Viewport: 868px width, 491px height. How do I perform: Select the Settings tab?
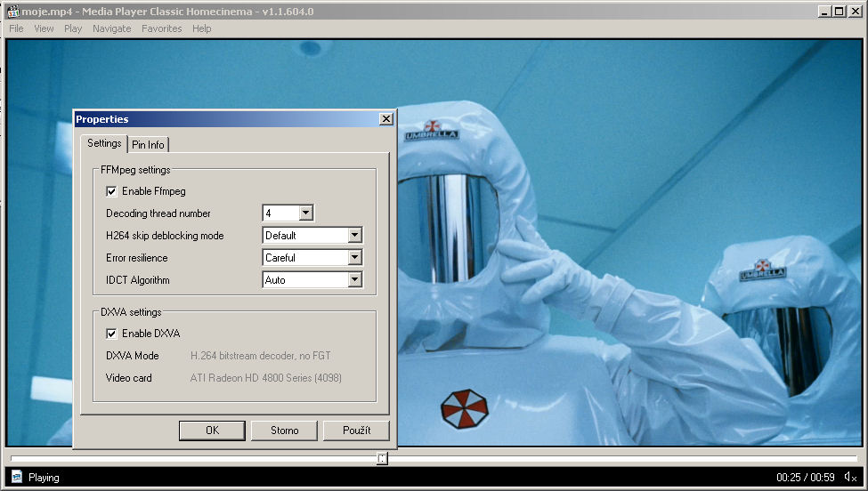tap(104, 143)
